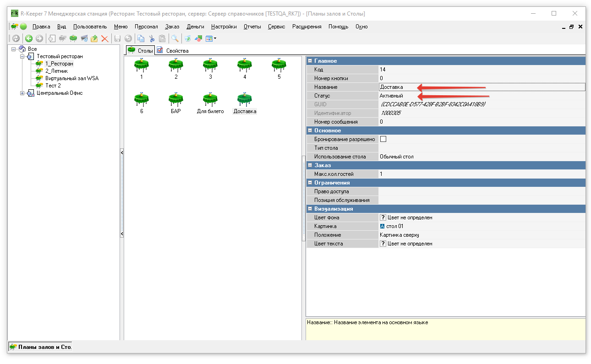This screenshot has width=591, height=364.
Task: Toggle the Бронирование разрешено checkbox
Action: coord(383,139)
